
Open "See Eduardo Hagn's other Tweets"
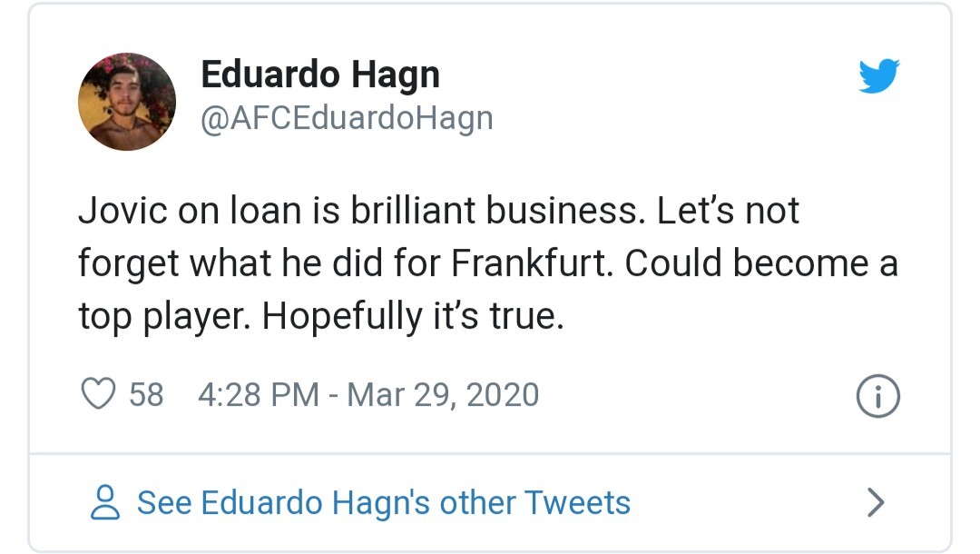(382, 500)
